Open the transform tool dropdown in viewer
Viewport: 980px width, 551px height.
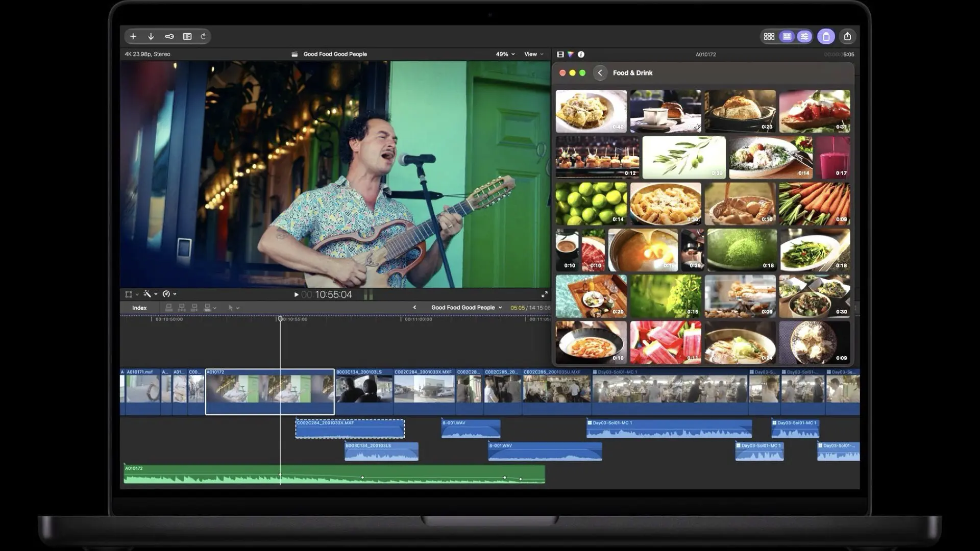pos(132,294)
